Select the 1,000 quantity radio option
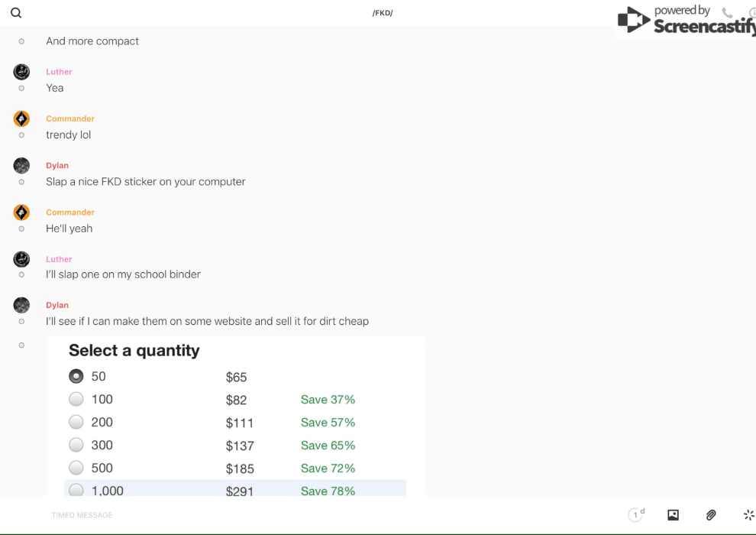756x535 pixels. [76, 490]
